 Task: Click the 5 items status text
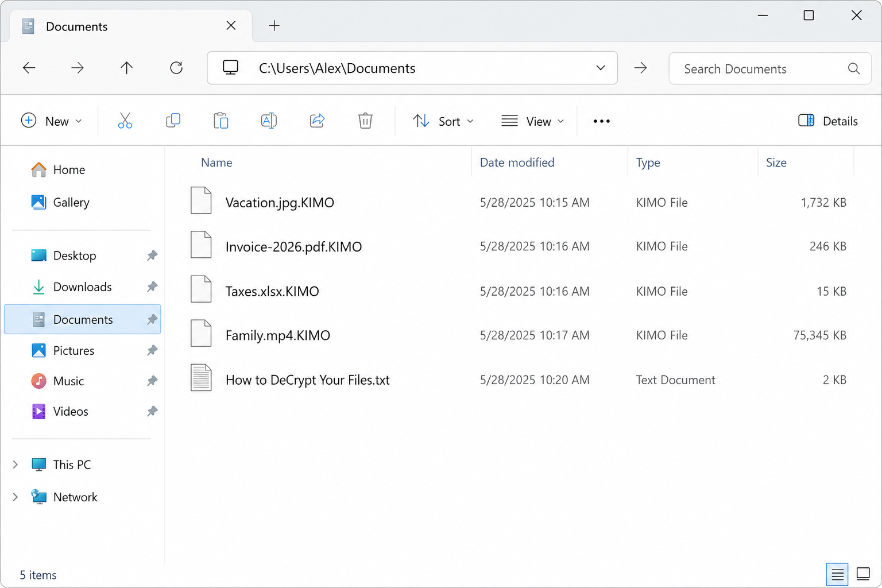38,575
